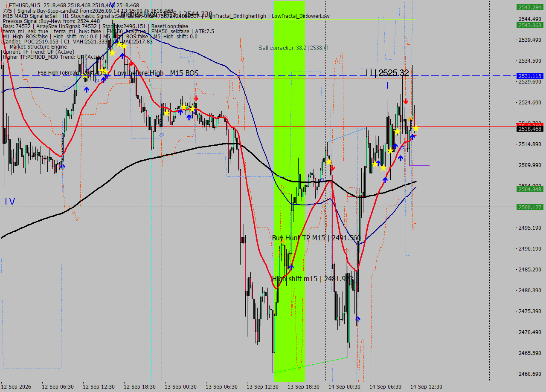Image resolution: width=546 pixels, height=392 pixels.
Task: Click the red sell arrow above 2524.690 candles
Action: pyautogui.click(x=406, y=101)
